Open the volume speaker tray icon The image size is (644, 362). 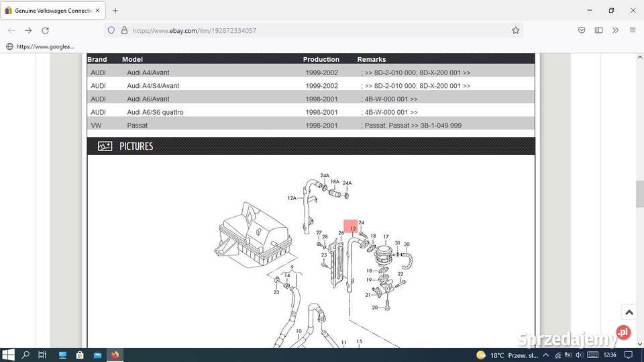coord(580,355)
